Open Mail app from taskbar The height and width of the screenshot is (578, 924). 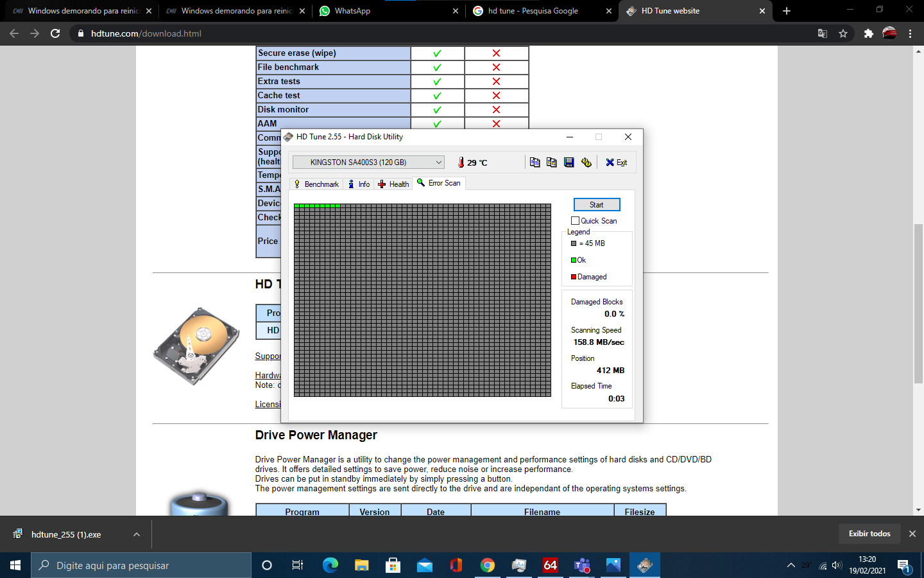(424, 565)
